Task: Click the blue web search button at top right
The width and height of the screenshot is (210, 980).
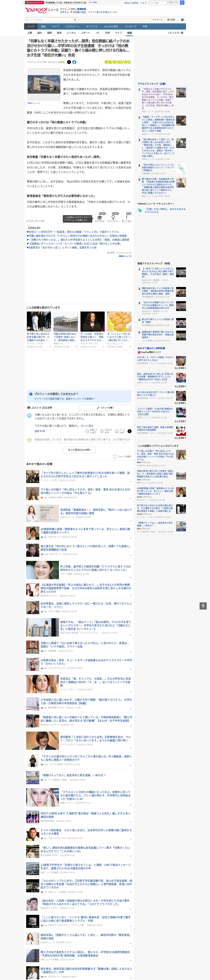Action: click(182, 3)
